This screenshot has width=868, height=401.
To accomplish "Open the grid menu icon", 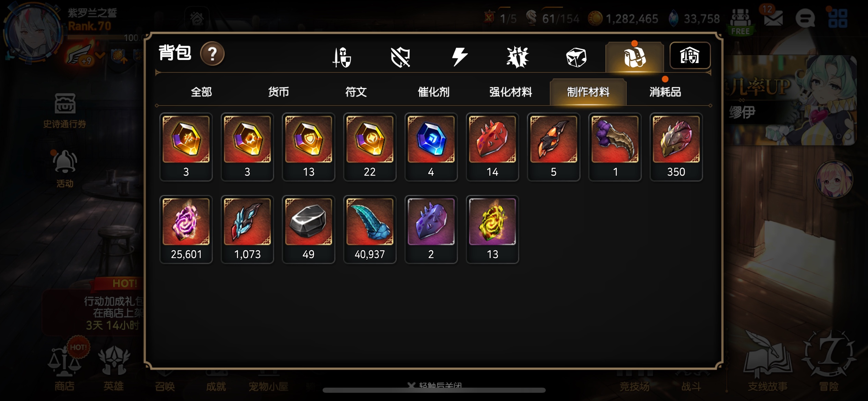I will [838, 18].
